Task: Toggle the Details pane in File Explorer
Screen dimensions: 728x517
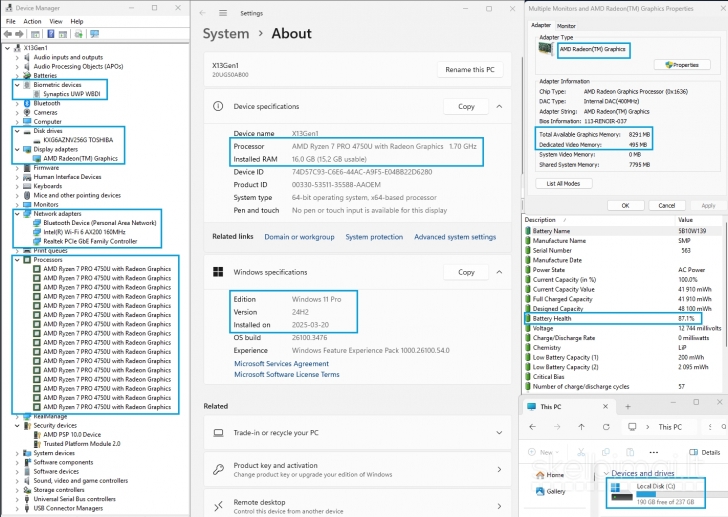Action: coord(704,452)
